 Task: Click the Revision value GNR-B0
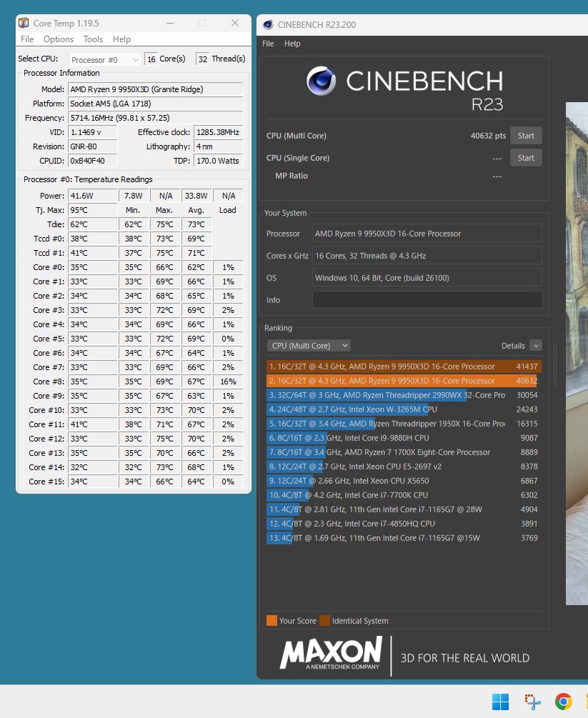92,146
